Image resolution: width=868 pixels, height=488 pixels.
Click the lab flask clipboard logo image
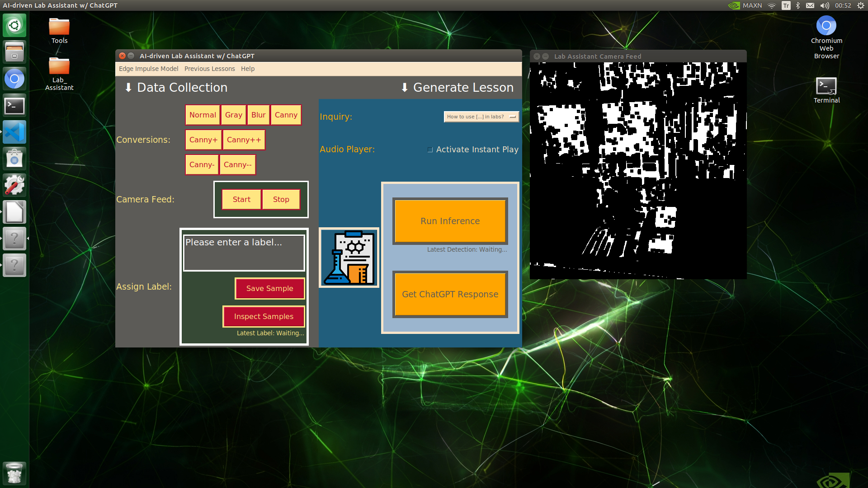coord(349,258)
